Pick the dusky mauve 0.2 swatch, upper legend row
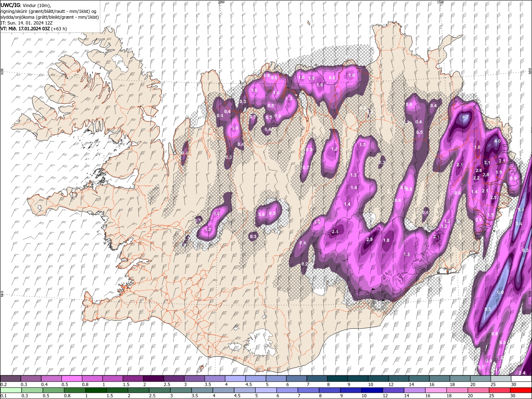This screenshot has width=532, height=399. click(x=10, y=379)
